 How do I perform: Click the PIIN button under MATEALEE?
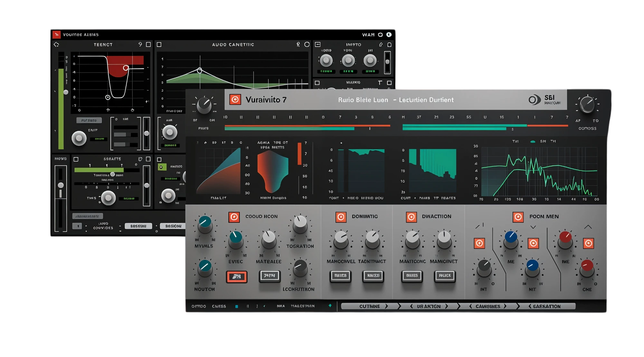tap(270, 276)
